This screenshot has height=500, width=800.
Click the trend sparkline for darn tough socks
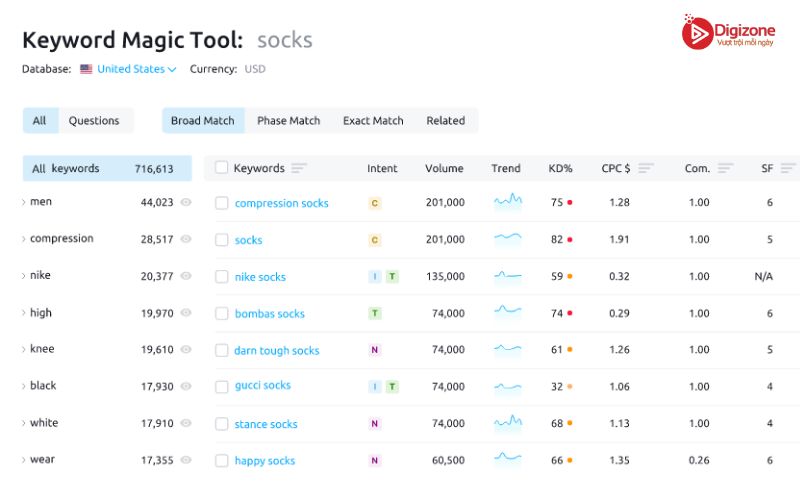coord(508,349)
